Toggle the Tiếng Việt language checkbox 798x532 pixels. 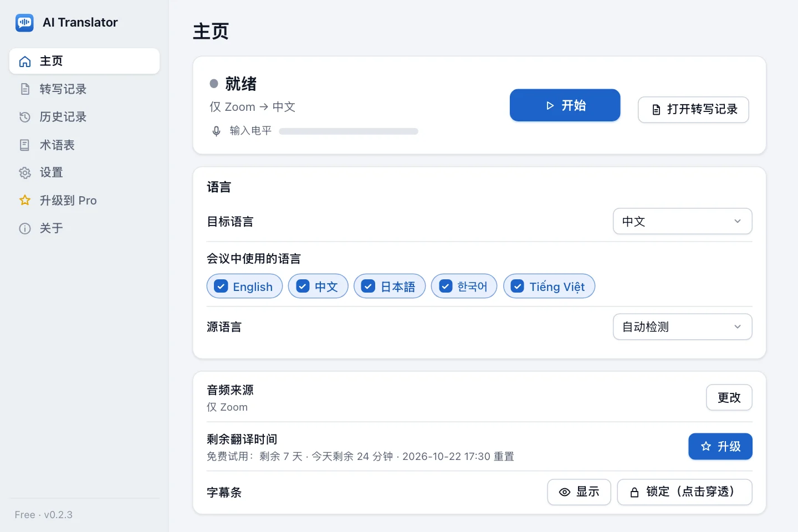pos(518,286)
